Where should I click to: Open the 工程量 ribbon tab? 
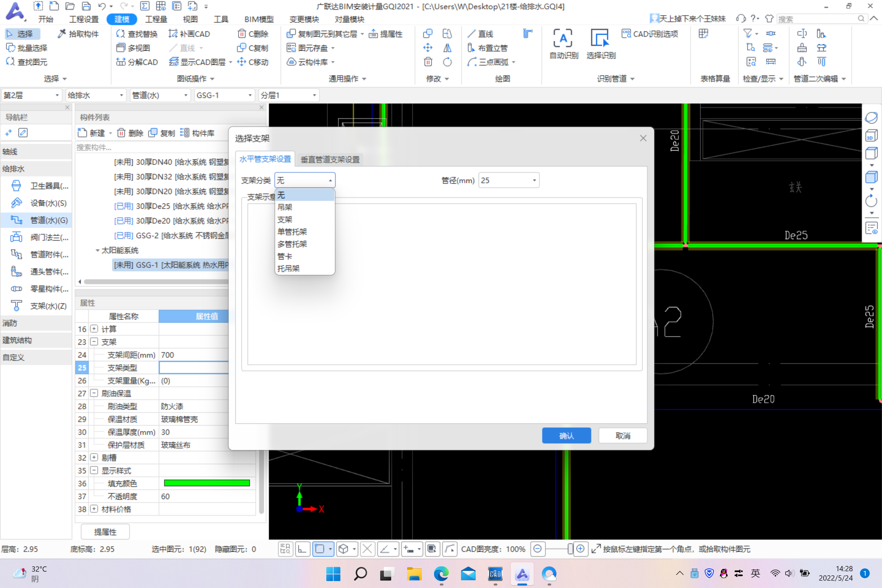coord(156,19)
